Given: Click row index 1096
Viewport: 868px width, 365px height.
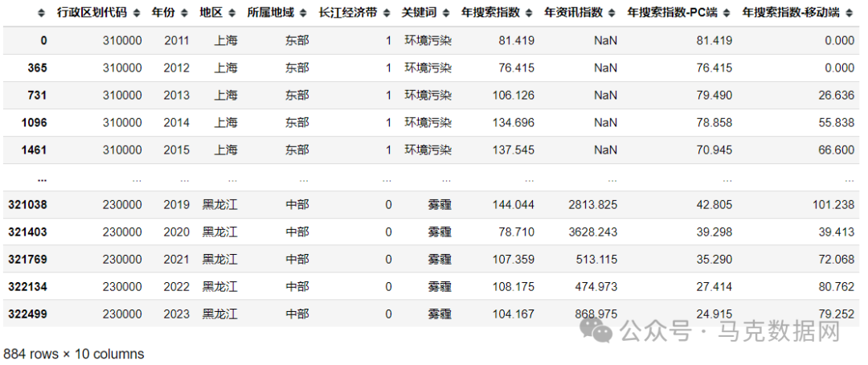Looking at the screenshot, I should point(35,122).
